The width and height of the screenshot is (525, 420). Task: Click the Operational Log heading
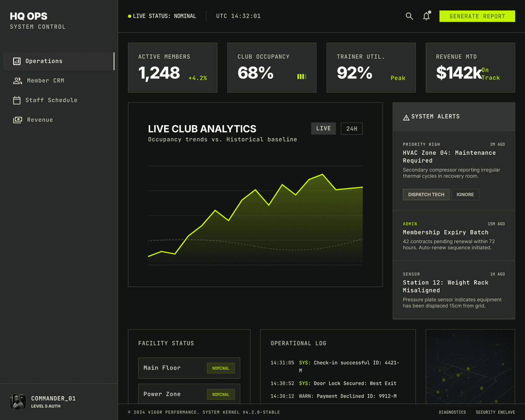coord(298,343)
